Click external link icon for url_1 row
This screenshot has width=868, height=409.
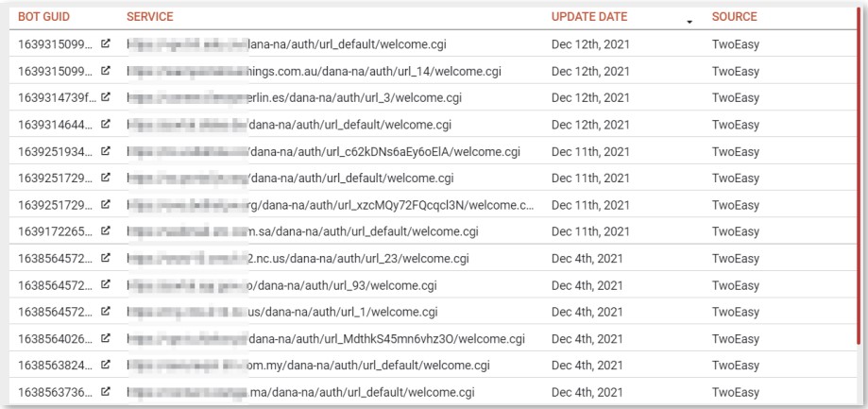(x=105, y=312)
